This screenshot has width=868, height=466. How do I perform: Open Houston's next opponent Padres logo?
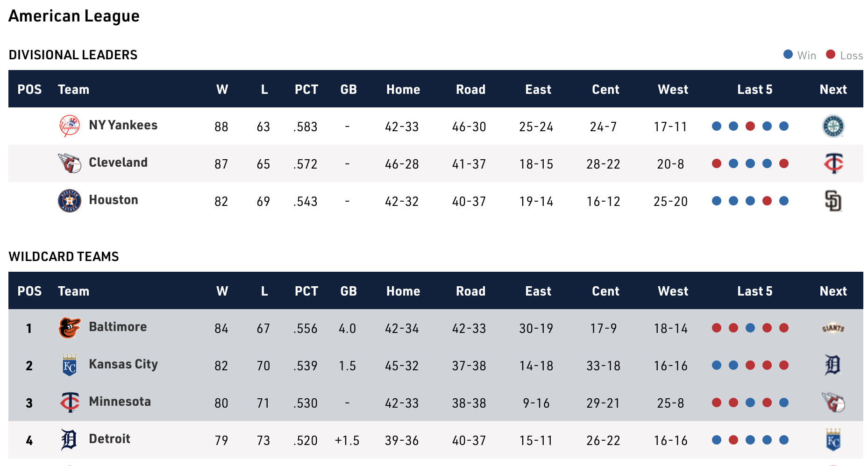click(833, 201)
